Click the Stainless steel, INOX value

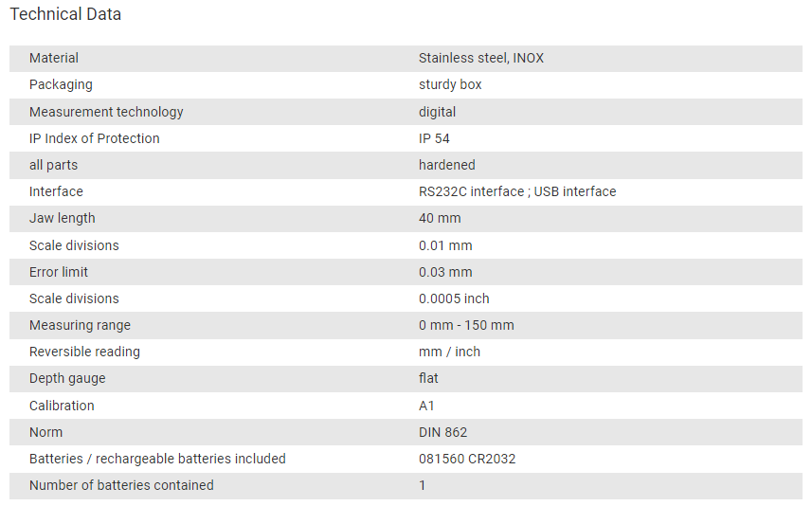pyautogui.click(x=481, y=58)
